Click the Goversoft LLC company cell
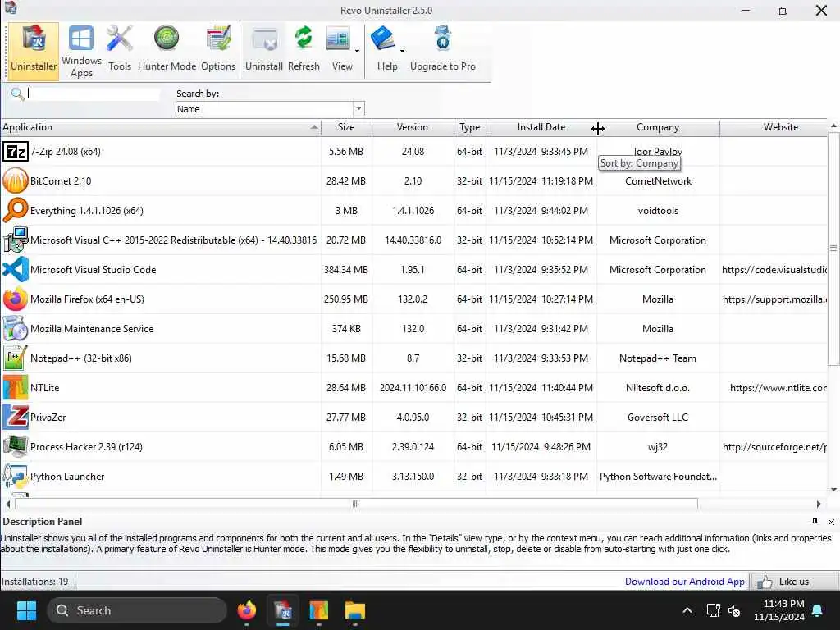Image resolution: width=840 pixels, height=630 pixels. 658,418
